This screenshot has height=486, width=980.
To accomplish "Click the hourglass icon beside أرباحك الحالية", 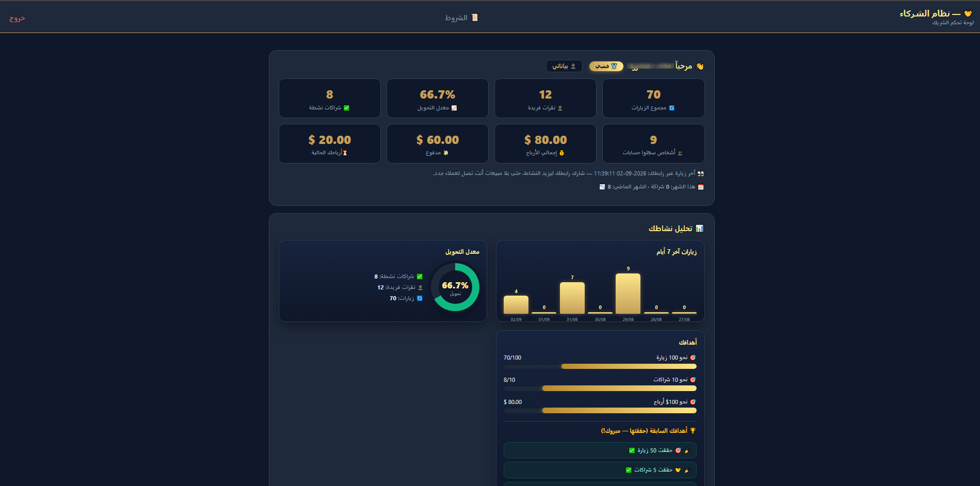I will pos(345,153).
